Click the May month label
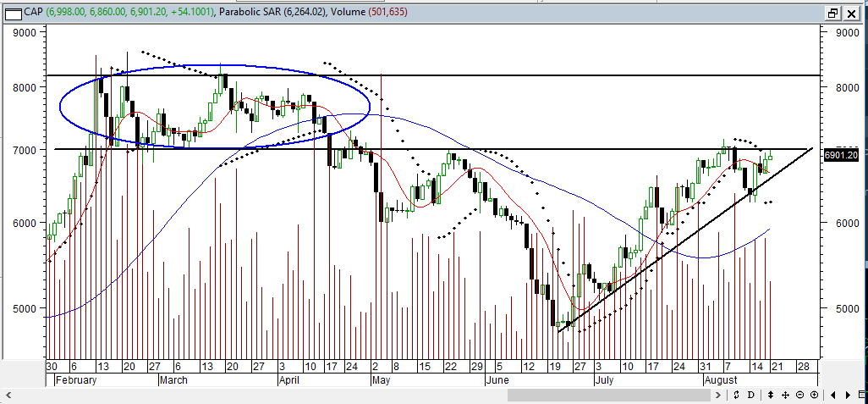Viewport: 868px width, 404px height. coord(381,380)
